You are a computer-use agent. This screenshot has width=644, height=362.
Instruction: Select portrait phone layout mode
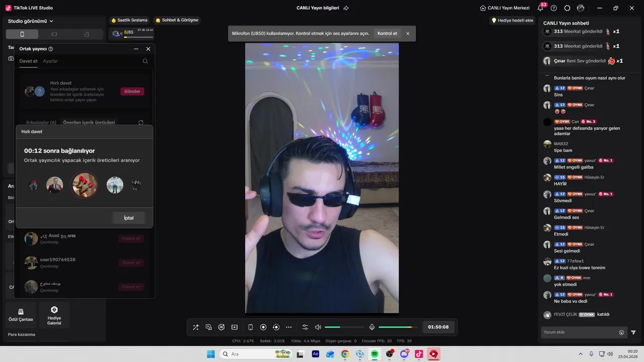(x=22, y=34)
